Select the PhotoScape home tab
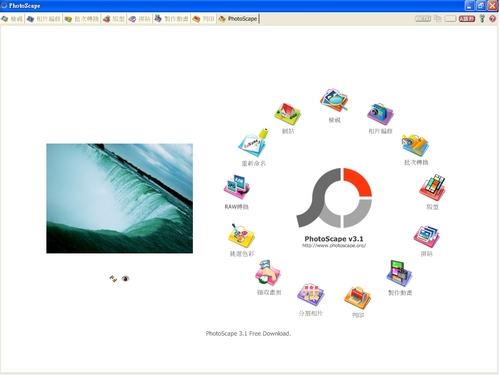The image size is (500, 375). tap(238, 19)
